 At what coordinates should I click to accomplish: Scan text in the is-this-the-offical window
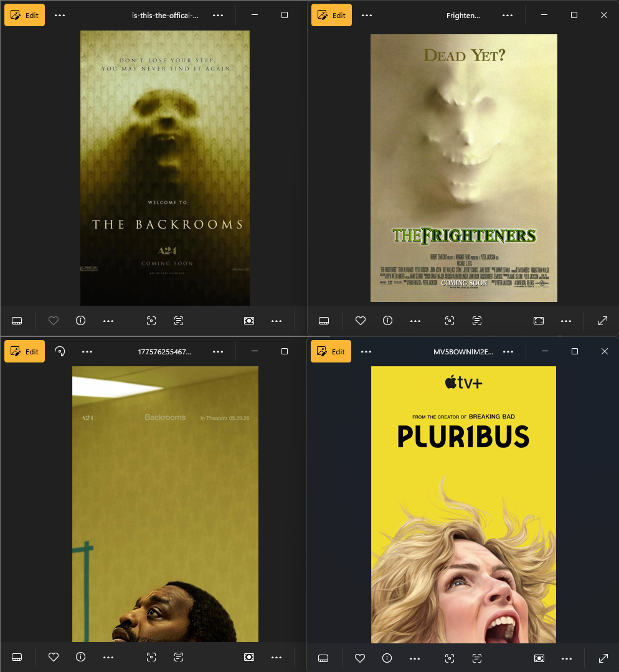[x=179, y=321]
